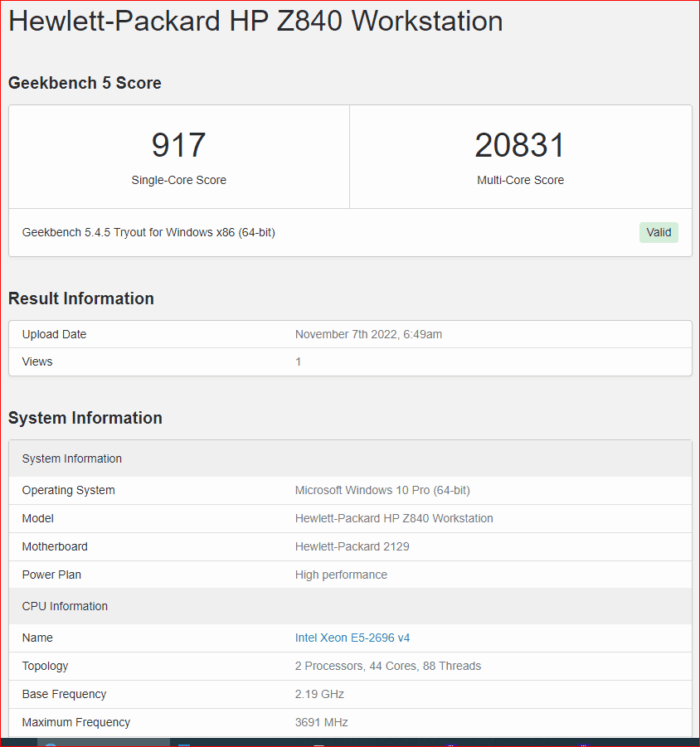The height and width of the screenshot is (747, 700).
Task: Select the "Upload Date" row label
Action: (x=54, y=334)
